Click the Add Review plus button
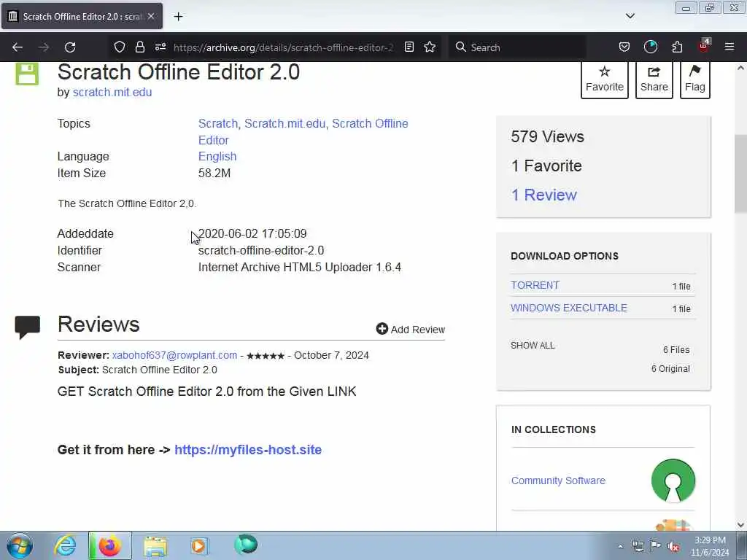The width and height of the screenshot is (747, 560). (410, 329)
